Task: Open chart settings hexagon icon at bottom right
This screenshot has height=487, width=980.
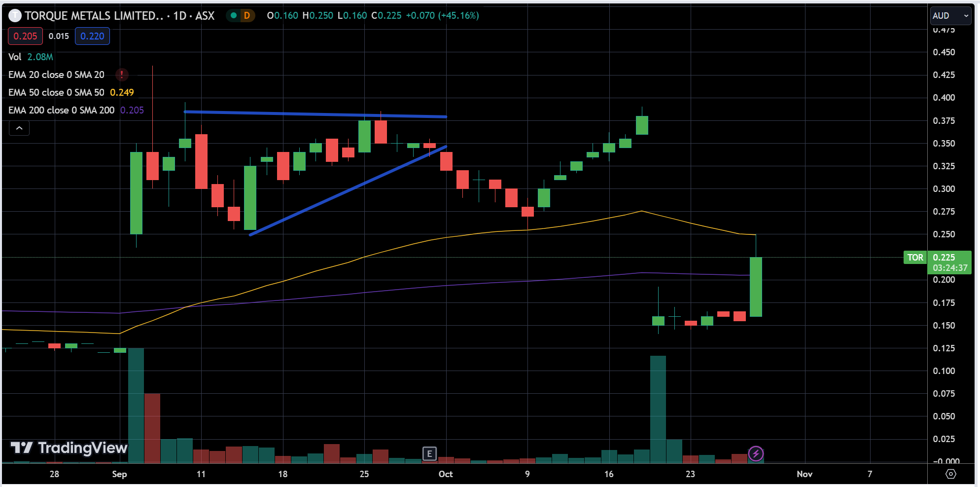Action: [951, 474]
